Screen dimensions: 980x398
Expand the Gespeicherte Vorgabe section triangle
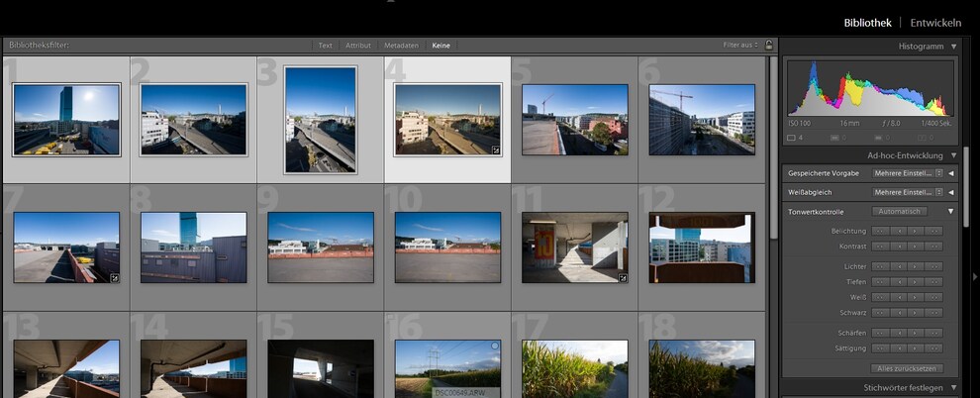[951, 173]
